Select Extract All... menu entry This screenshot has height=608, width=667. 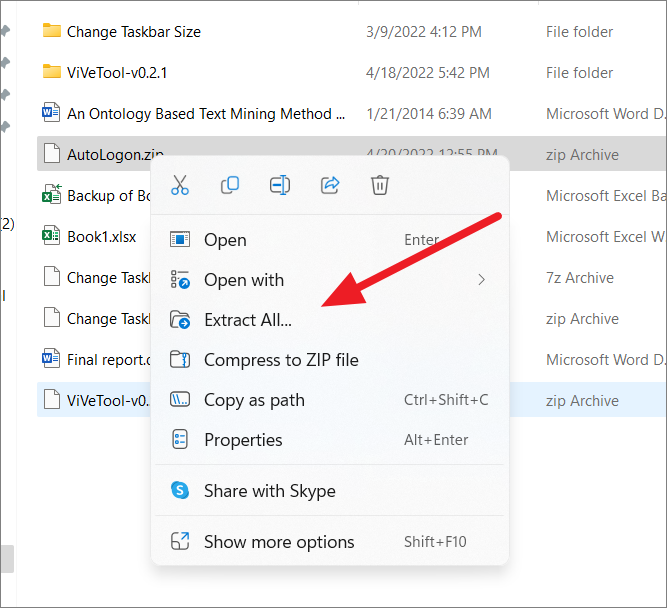[330, 320]
